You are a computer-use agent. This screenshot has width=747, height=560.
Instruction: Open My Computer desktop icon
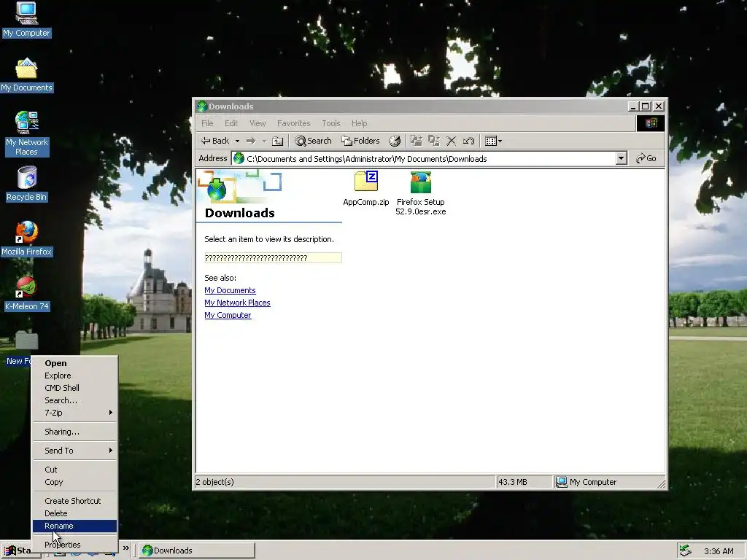point(26,20)
